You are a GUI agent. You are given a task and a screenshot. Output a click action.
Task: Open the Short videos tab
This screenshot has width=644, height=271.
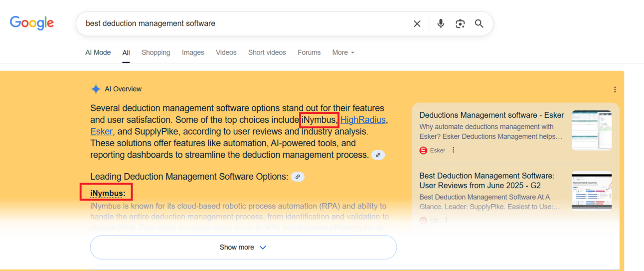[x=267, y=52]
